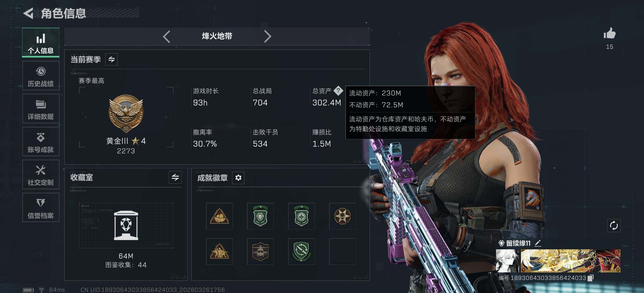Open the 历史战绩 tab

pos(41,76)
